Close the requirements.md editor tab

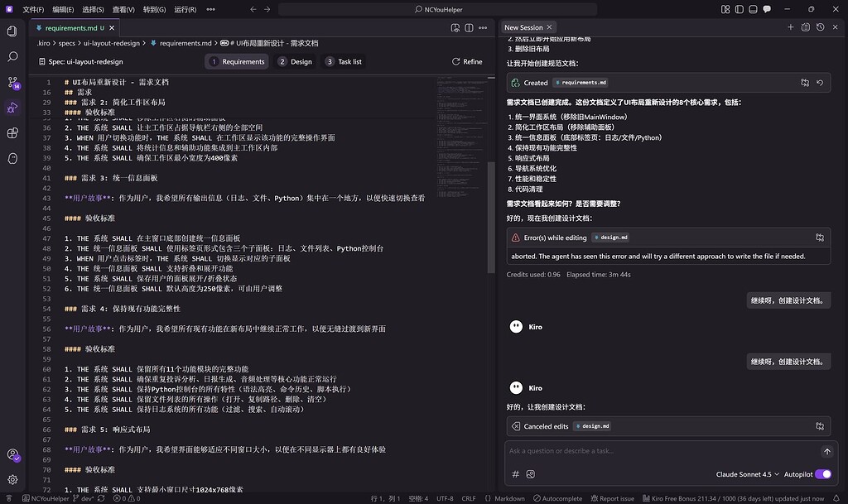point(112,27)
